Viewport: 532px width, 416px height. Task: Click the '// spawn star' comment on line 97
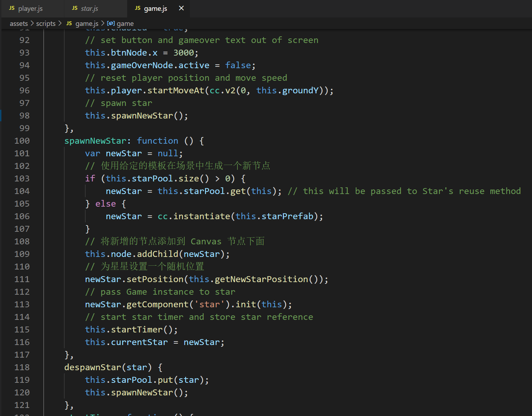tap(119, 103)
